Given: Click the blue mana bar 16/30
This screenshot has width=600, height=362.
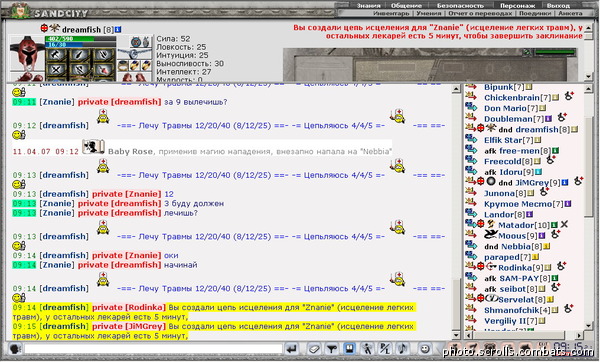Looking at the screenshot, I should (x=80, y=44).
